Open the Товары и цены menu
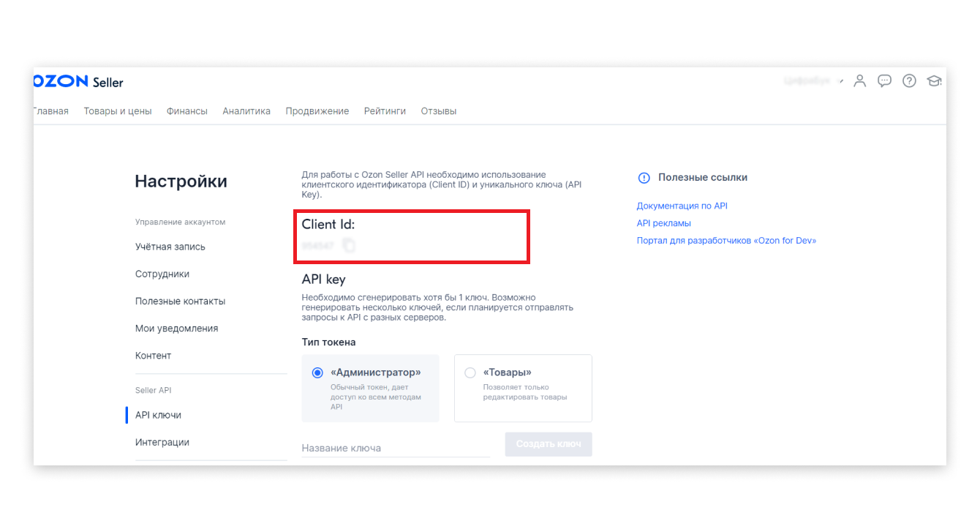Screen dimensions: 980x521 pyautogui.click(x=118, y=111)
